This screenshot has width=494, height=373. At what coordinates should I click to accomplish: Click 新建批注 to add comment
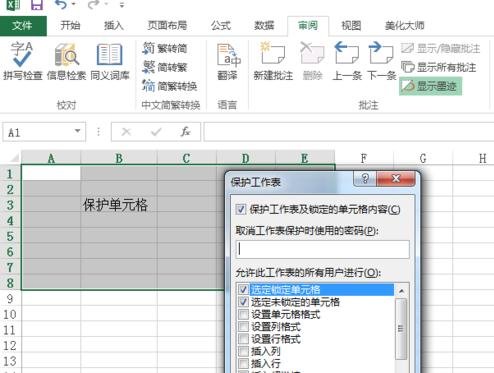pos(273,61)
